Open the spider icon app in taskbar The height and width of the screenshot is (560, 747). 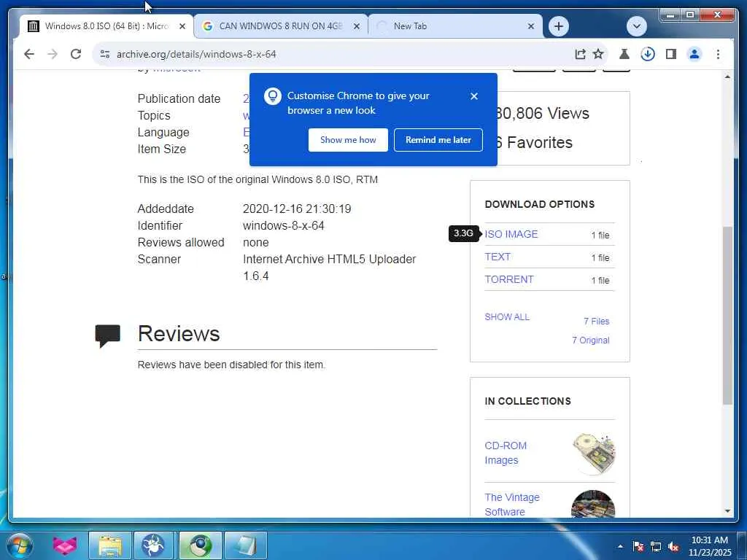pos(153,545)
